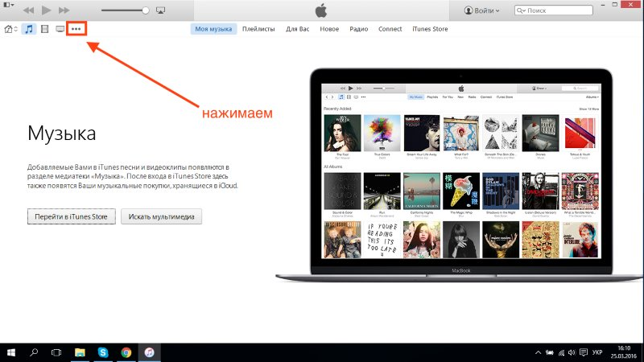Select the Movies film strip icon
The image size is (644, 362).
pos(45,29)
